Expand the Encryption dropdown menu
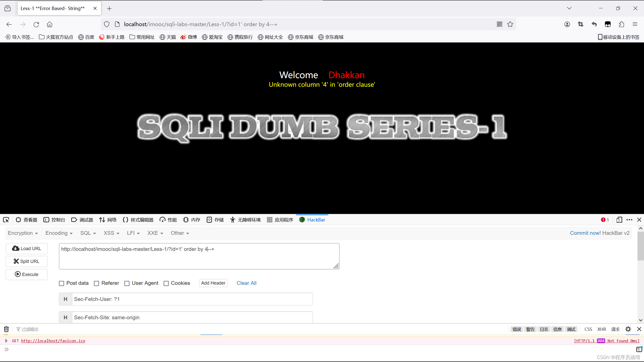 23,233
